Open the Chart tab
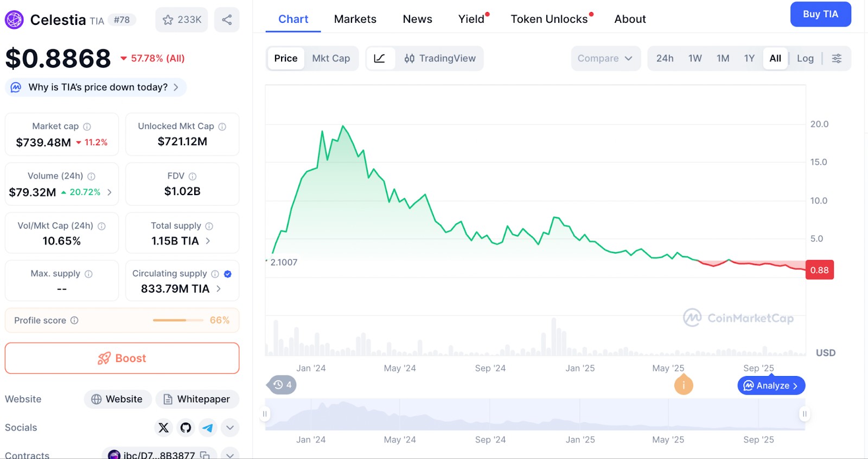Image resolution: width=868 pixels, height=459 pixels. point(293,19)
